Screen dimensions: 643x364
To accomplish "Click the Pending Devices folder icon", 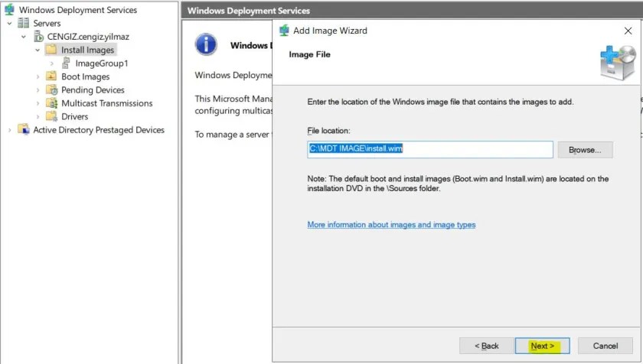I will 52,89.
